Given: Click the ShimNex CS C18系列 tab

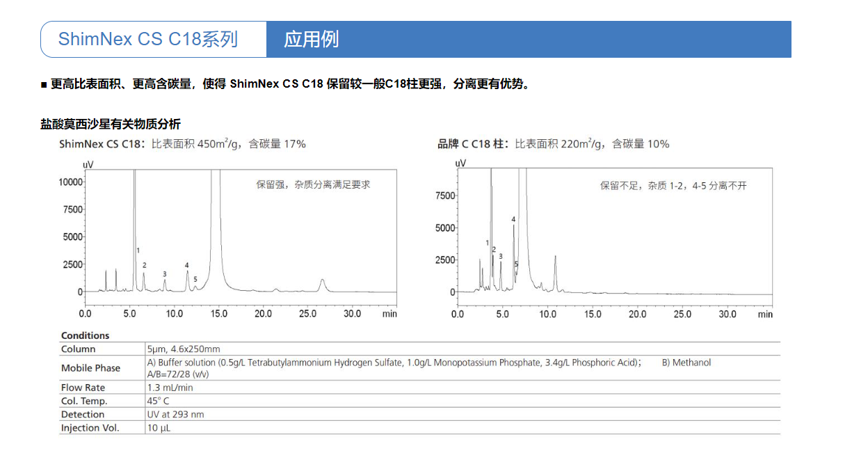Looking at the screenshot, I should (x=148, y=39).
